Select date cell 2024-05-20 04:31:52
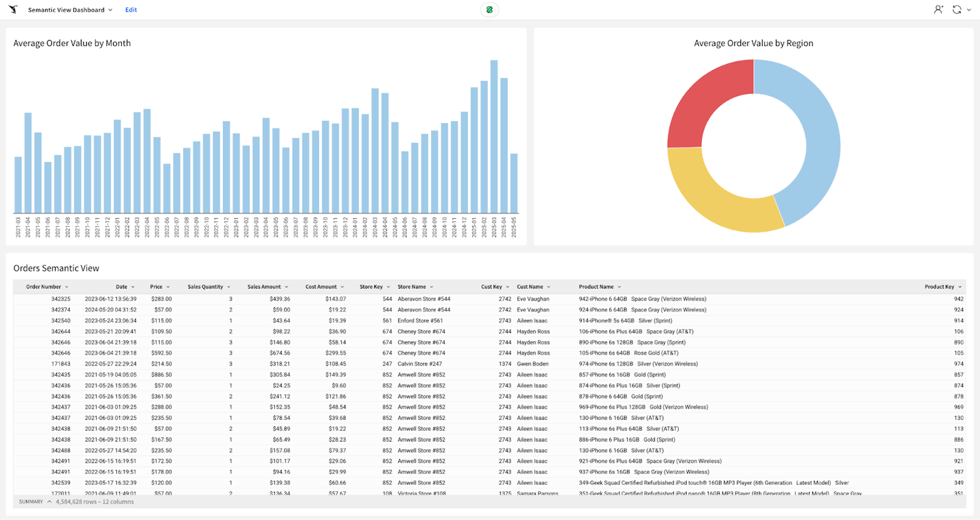The width and height of the screenshot is (980, 520). pyautogui.click(x=110, y=310)
